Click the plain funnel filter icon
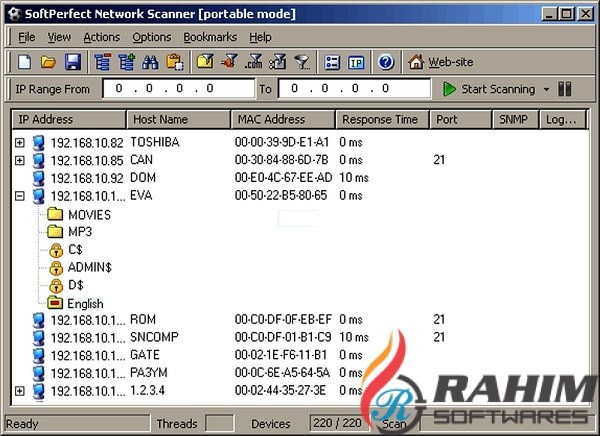This screenshot has height=436, width=600. (302, 62)
